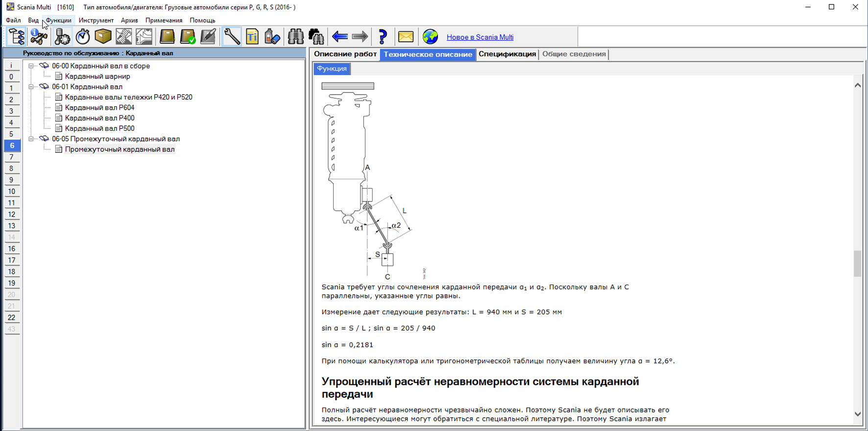Switch to the Описание работ tab

coord(345,54)
